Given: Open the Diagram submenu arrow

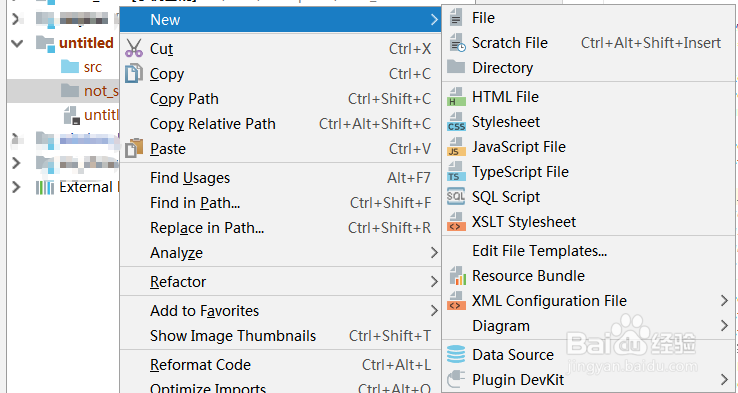Looking at the screenshot, I should [x=724, y=326].
